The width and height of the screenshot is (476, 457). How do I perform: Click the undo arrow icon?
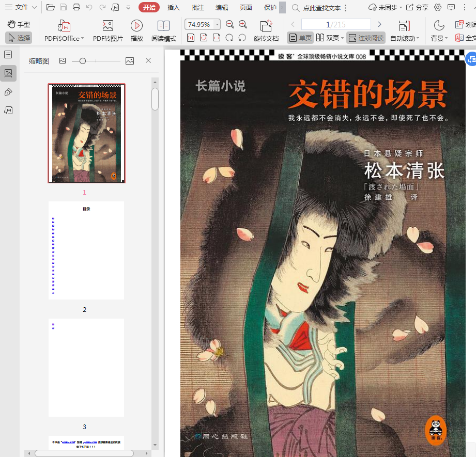coord(89,7)
